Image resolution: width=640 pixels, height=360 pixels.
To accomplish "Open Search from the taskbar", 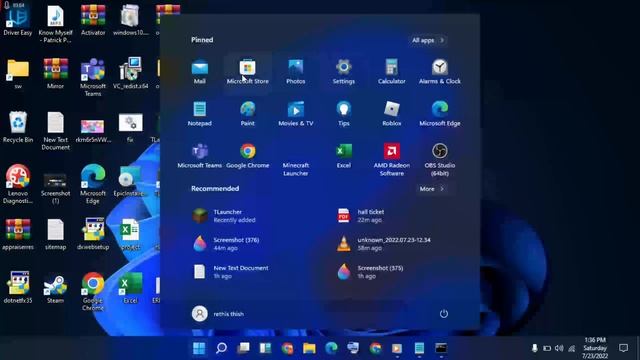I will point(221,348).
